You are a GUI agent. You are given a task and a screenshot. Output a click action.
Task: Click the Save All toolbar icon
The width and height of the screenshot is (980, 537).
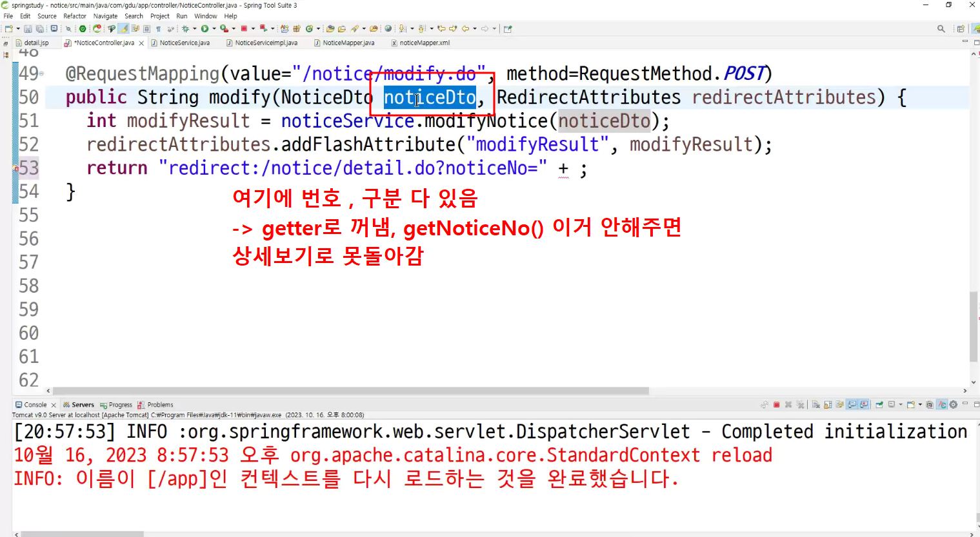39,29
